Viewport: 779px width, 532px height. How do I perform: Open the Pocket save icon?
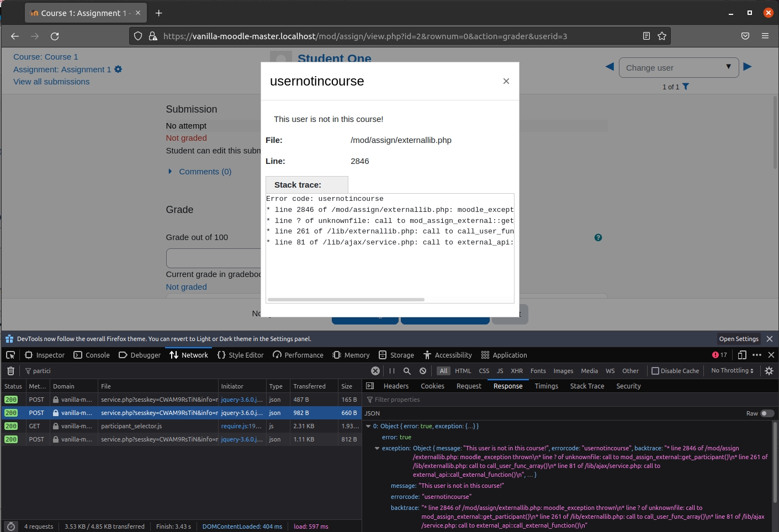[745, 36]
